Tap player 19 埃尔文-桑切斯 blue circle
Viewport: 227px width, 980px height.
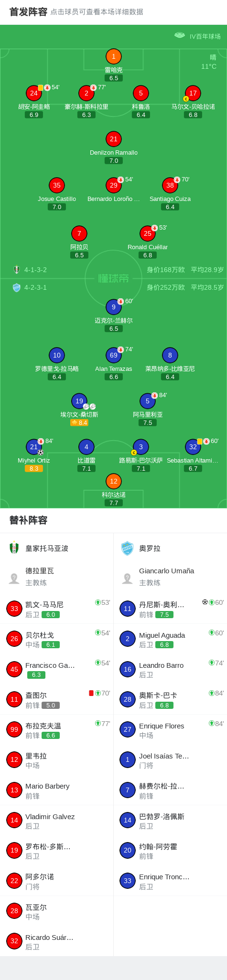pyautogui.click(x=79, y=401)
